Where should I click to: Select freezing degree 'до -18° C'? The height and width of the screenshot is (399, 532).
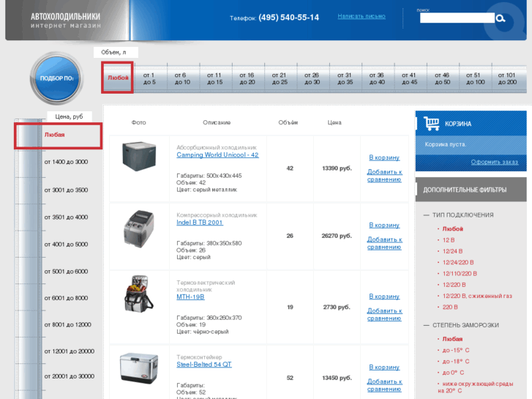pos(456,362)
